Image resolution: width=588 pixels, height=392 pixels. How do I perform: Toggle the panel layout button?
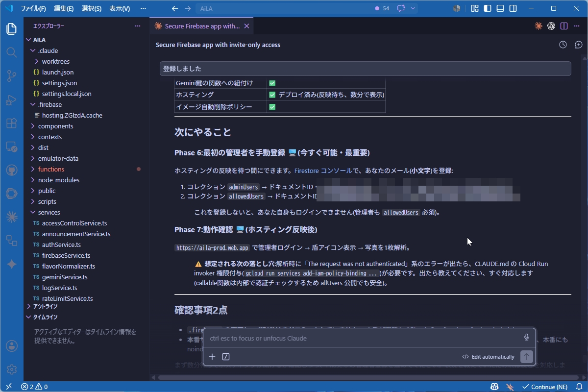(500, 8)
